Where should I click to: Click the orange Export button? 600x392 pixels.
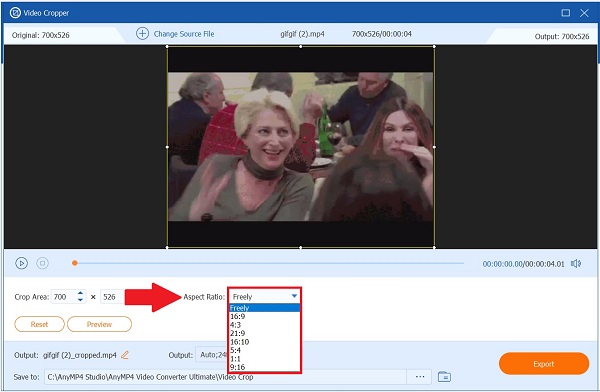544,364
